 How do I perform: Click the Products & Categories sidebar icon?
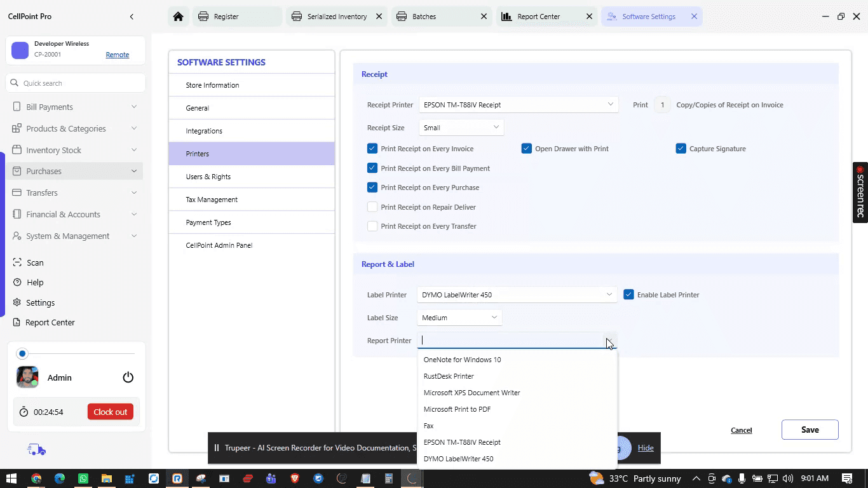(17, 128)
